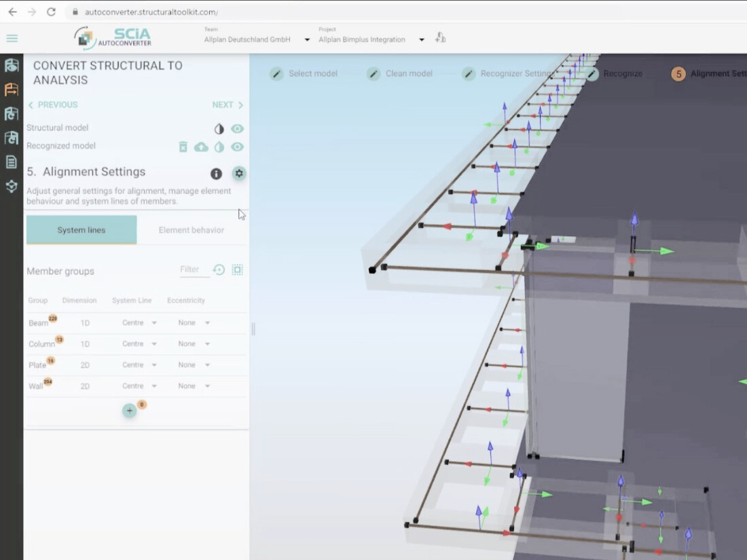Delete the Recognized model using the trash icon

click(x=183, y=147)
